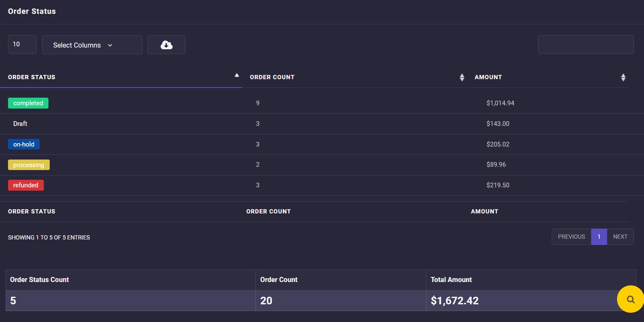The image size is (644, 322).
Task: Click the completed row amount $1,014.94
Action: (x=500, y=103)
